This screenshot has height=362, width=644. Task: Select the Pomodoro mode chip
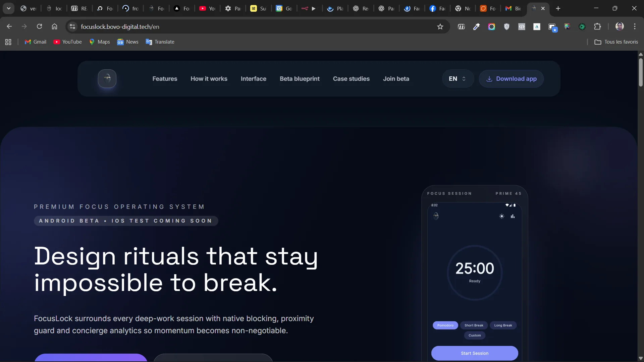pos(445,325)
